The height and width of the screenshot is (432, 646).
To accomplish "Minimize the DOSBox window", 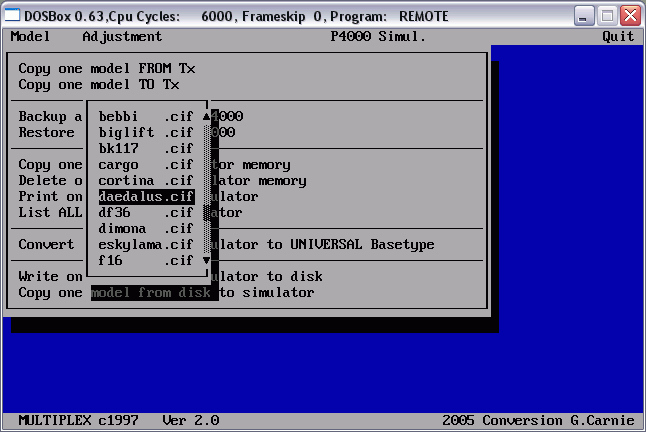I will 583,16.
